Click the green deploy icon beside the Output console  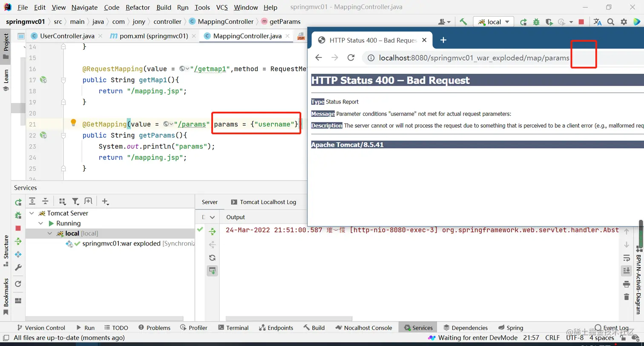[x=212, y=231]
